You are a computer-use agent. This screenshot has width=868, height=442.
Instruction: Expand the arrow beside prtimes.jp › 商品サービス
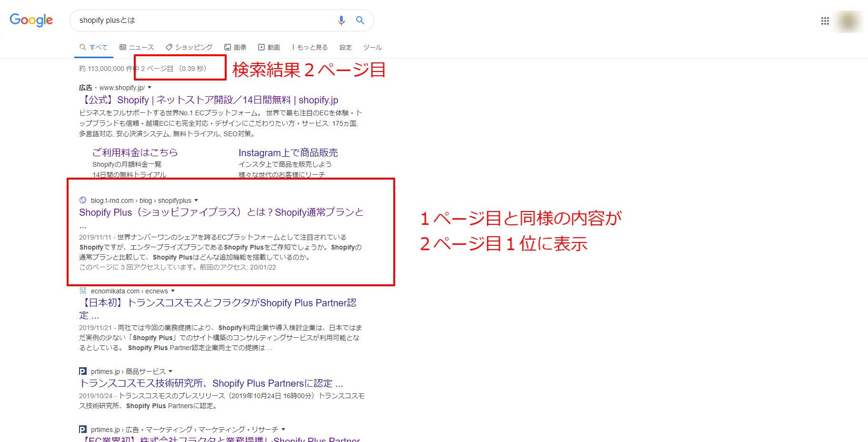pyautogui.click(x=170, y=372)
